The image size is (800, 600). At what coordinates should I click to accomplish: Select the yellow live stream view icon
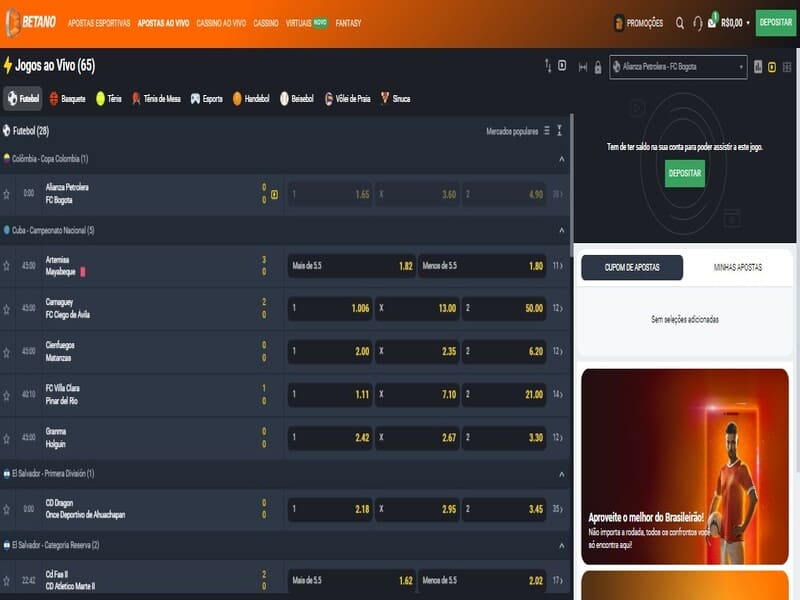[772, 67]
